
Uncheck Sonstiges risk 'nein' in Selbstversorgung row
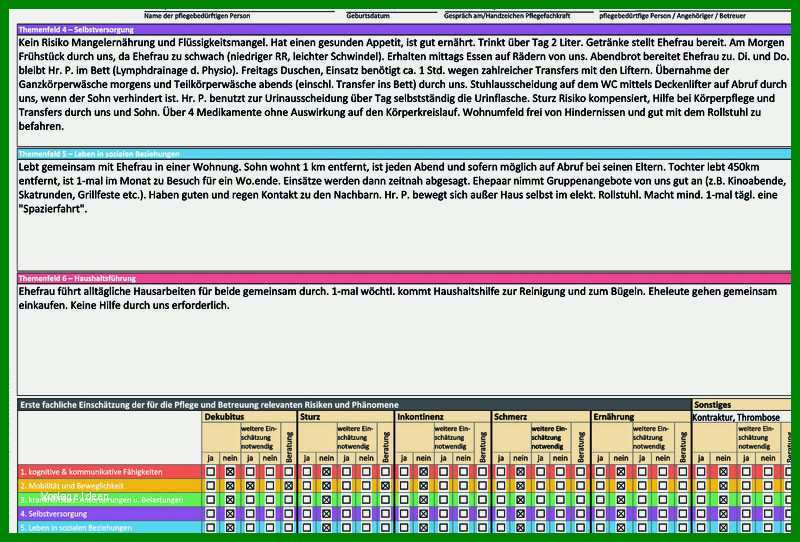tap(723, 513)
